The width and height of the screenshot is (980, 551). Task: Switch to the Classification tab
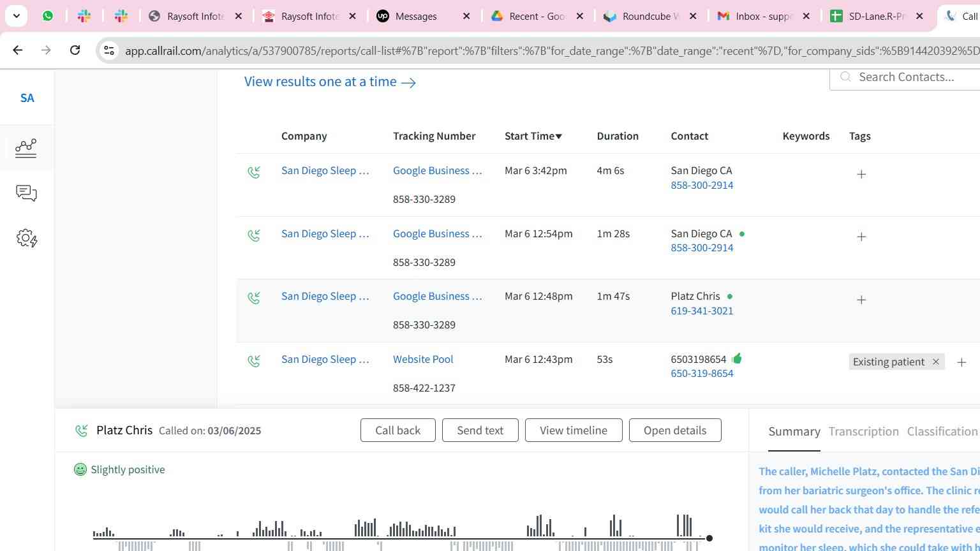(x=942, y=432)
